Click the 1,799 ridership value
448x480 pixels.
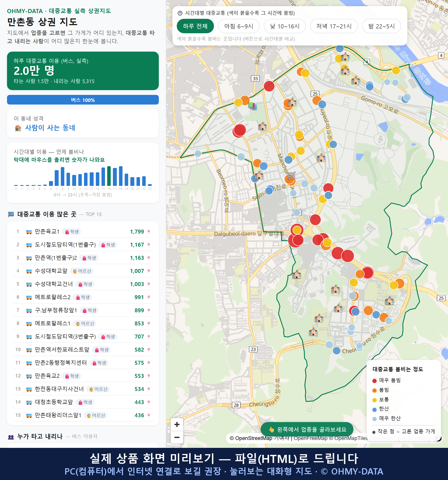pyautogui.click(x=137, y=232)
